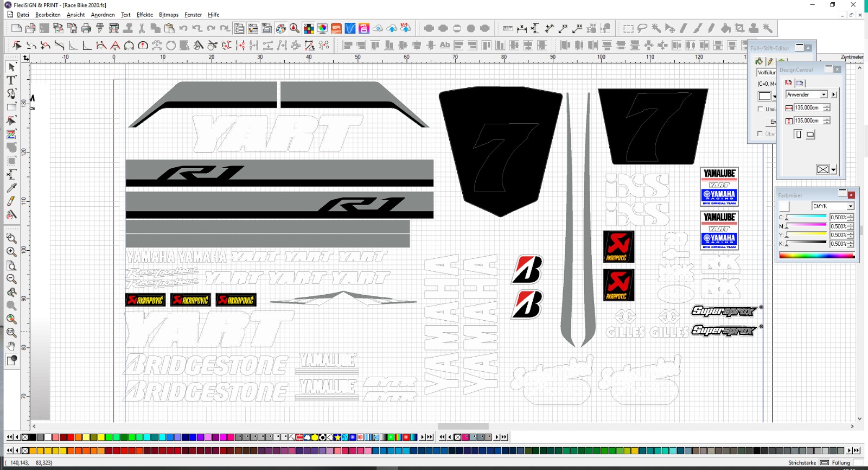The image size is (868, 470).
Task: Click the color palette icon
Action: coord(281,28)
